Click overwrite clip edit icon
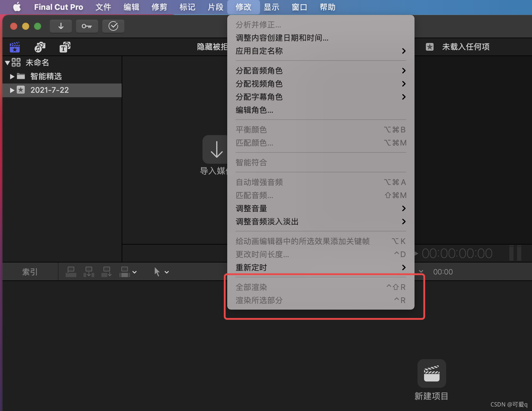 click(125, 272)
